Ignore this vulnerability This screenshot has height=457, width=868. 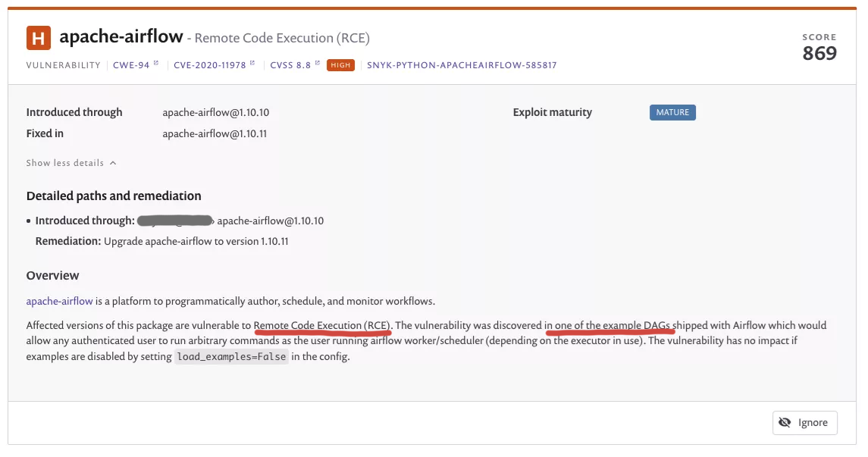(804, 422)
